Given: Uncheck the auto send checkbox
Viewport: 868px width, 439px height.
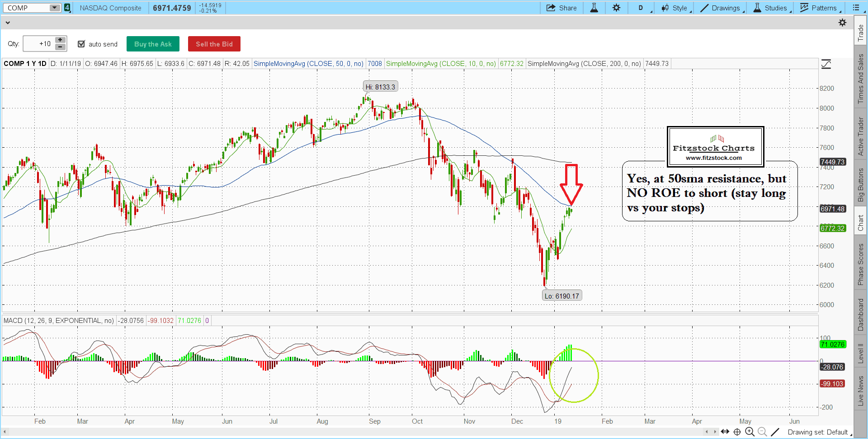Looking at the screenshot, I should pyautogui.click(x=81, y=44).
